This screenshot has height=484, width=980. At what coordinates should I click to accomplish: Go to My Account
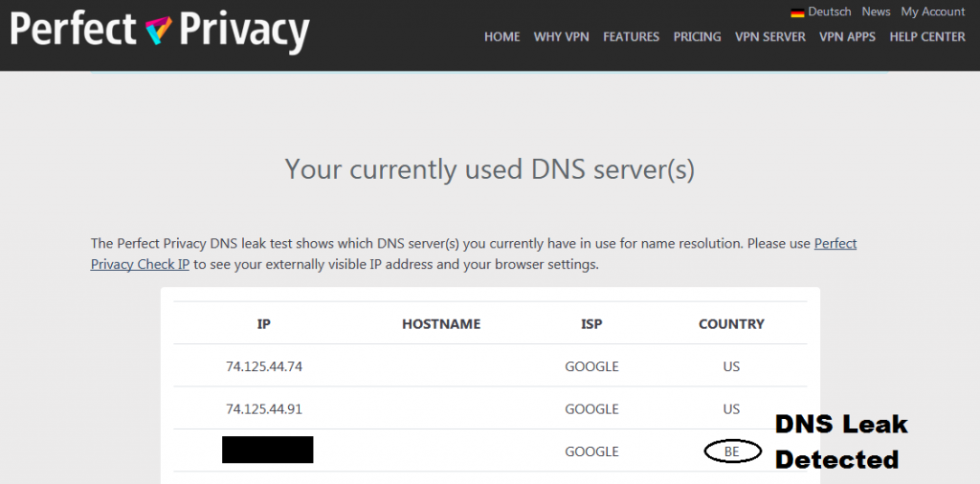coord(932,11)
